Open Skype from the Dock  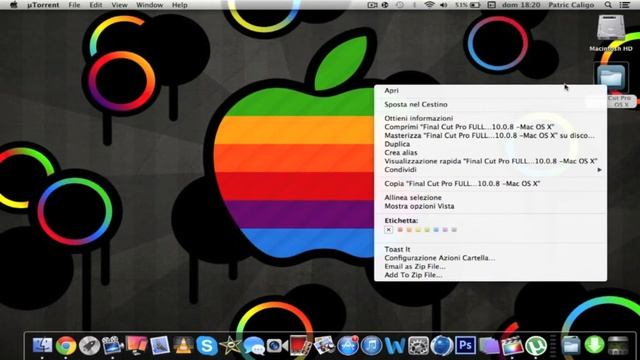(x=207, y=346)
